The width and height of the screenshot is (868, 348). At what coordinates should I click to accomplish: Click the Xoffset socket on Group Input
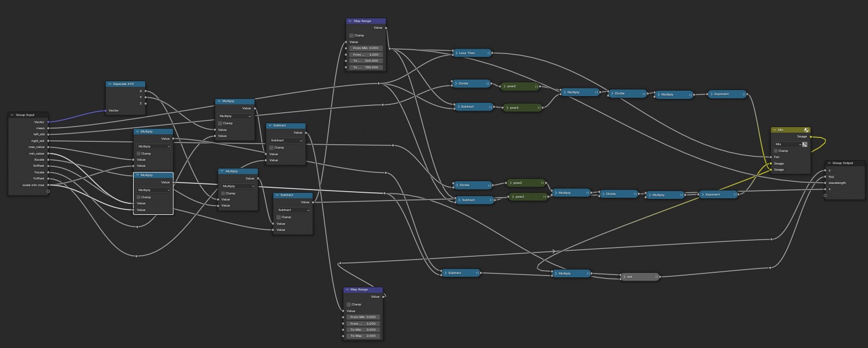[49, 166]
